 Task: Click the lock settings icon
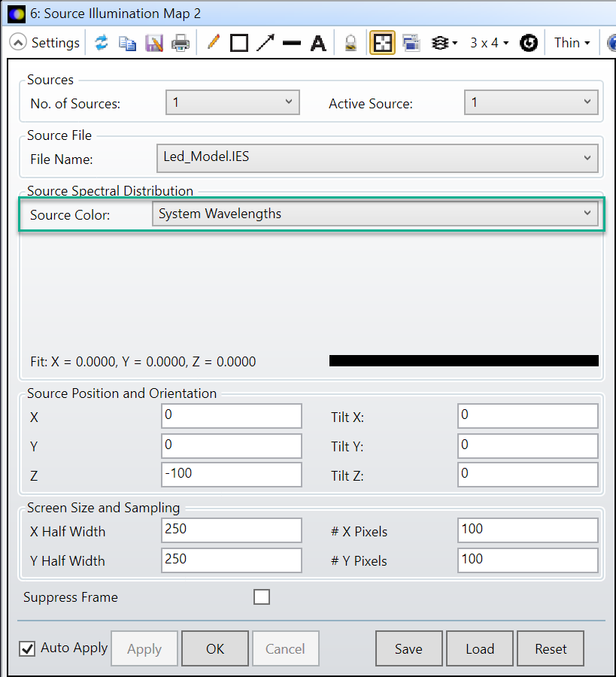click(350, 43)
